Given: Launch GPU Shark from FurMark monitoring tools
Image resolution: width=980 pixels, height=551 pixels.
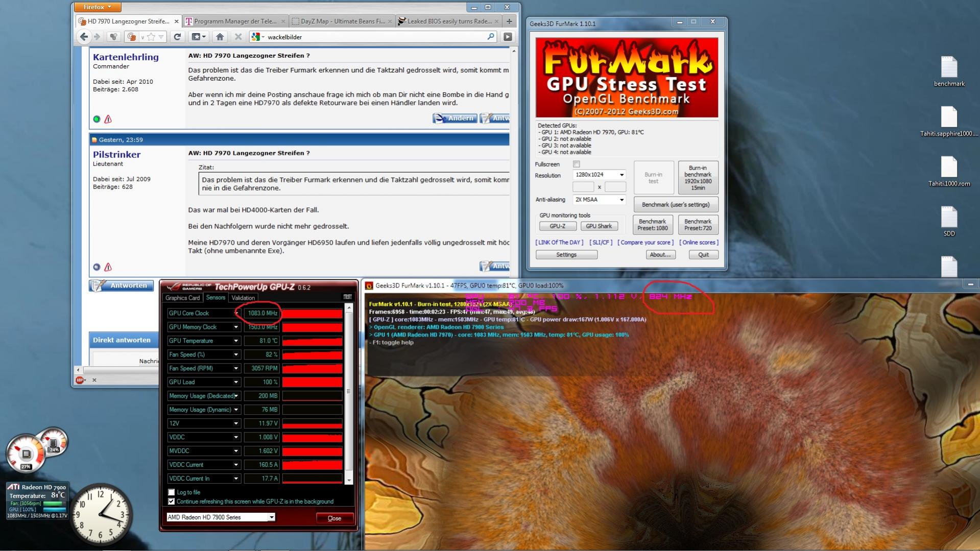Looking at the screenshot, I should pyautogui.click(x=599, y=226).
